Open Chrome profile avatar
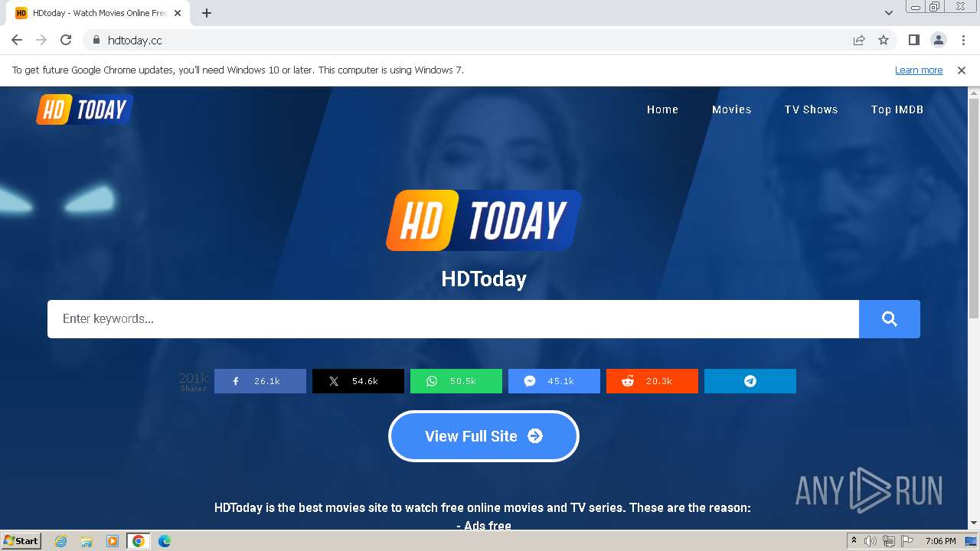This screenshot has width=980, height=551. (939, 40)
